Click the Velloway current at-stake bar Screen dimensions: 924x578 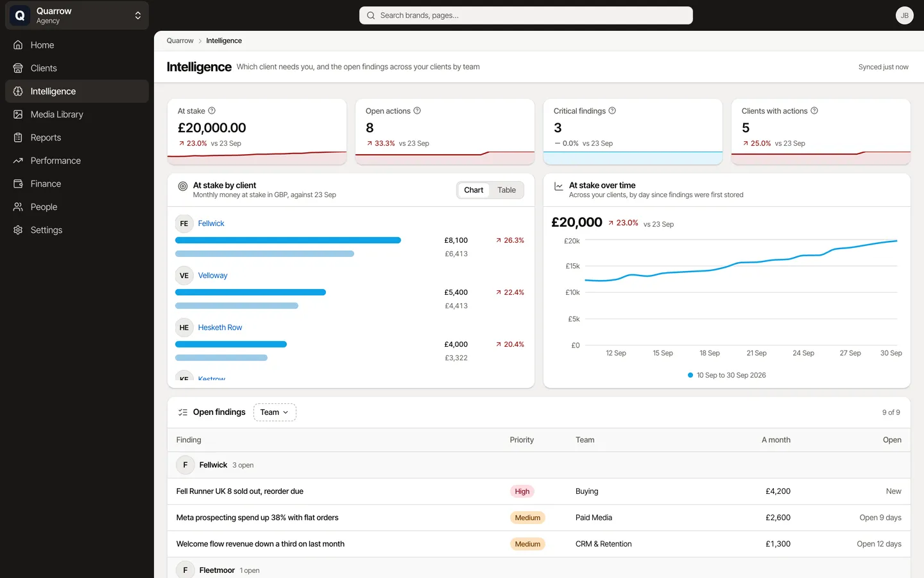[250, 292]
